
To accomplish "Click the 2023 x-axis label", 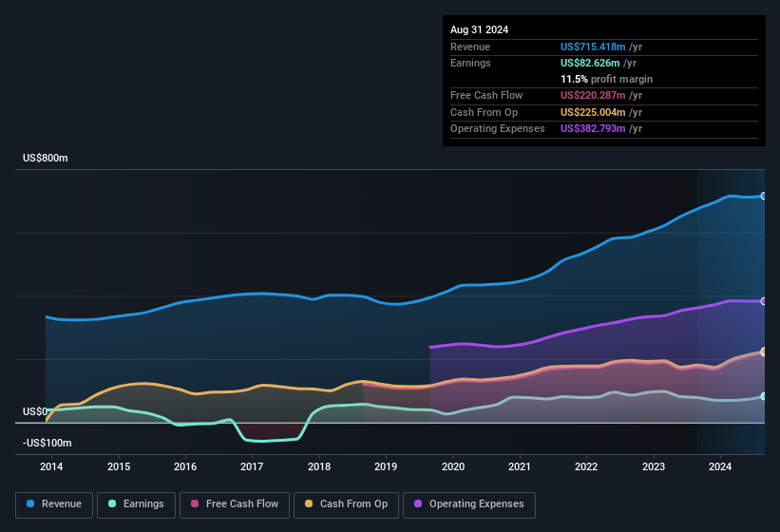I will (653, 466).
